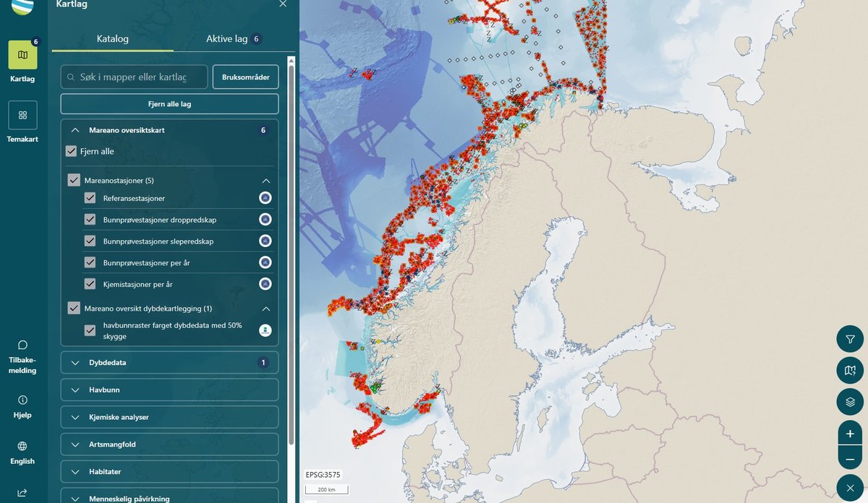Zoom out on the map

point(849,458)
